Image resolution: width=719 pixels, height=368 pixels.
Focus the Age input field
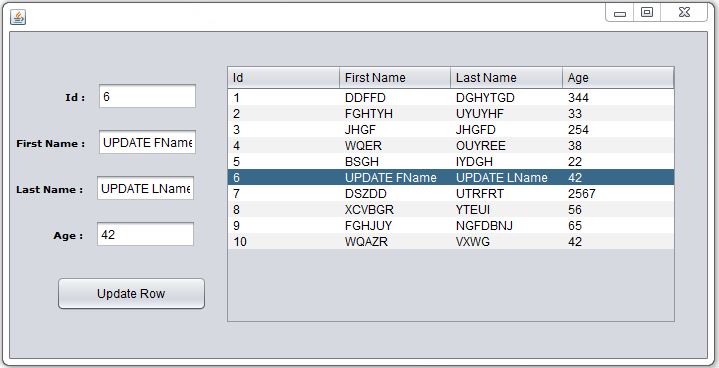point(145,234)
